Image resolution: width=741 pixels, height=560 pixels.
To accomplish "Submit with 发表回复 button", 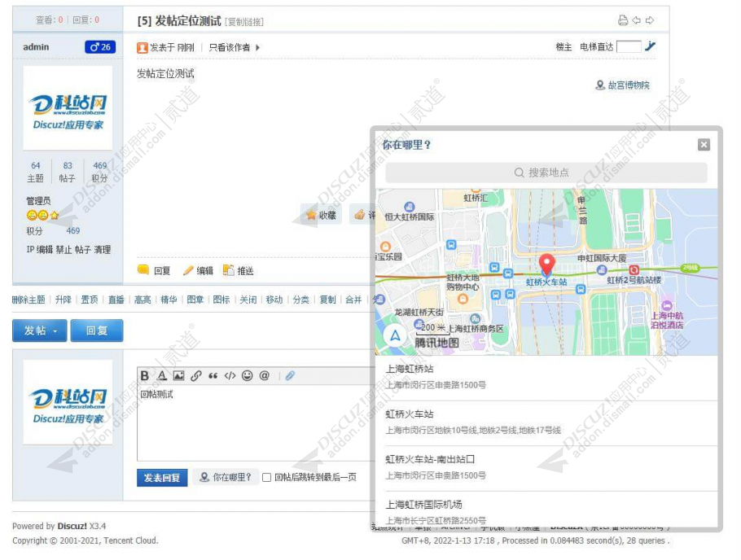I will [162, 478].
